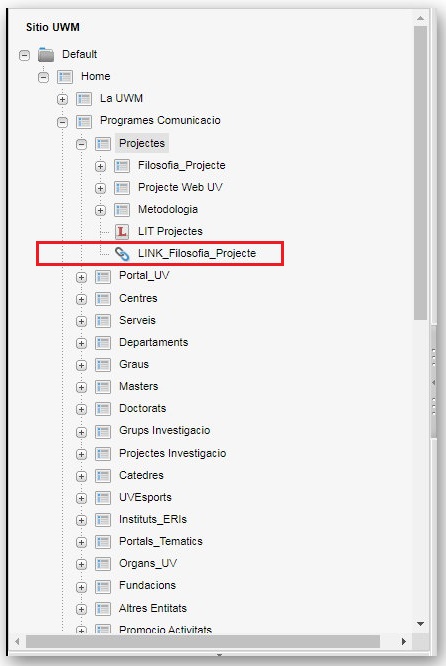The image size is (446, 666).
Task: Click the page icon beside Masters
Action: tap(103, 387)
